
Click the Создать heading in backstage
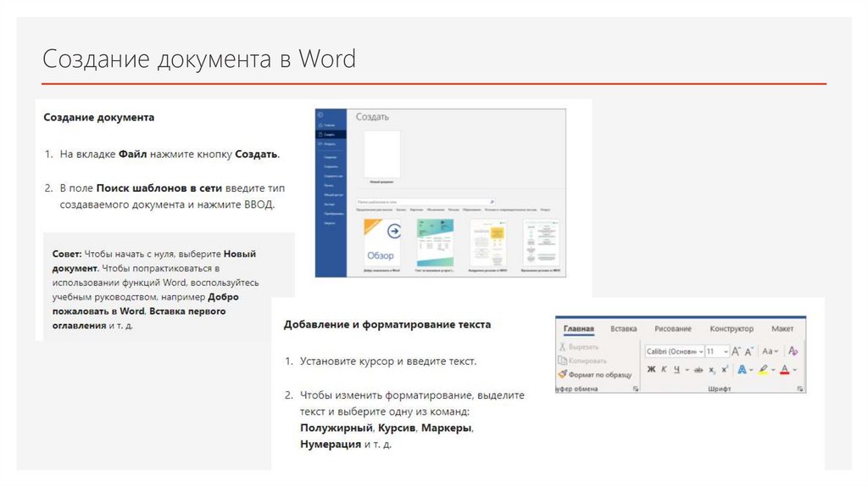tap(372, 117)
